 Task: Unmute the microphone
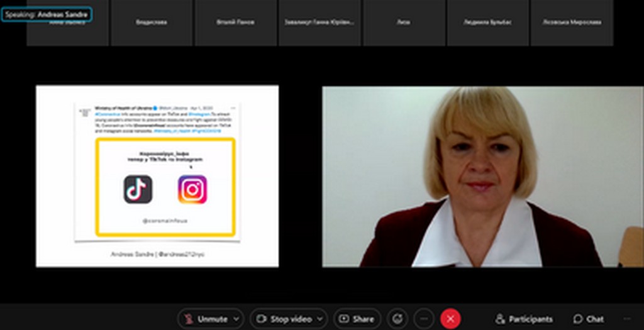tap(205, 319)
